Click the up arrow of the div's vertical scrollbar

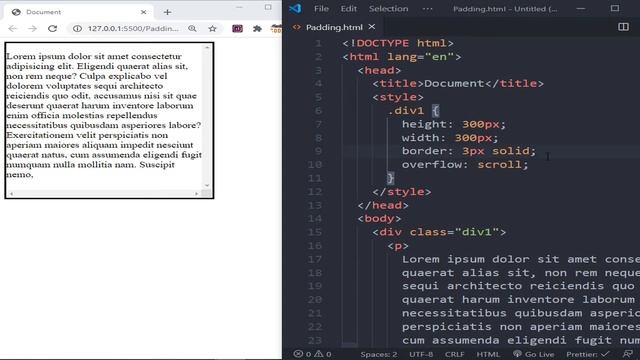pos(207,48)
